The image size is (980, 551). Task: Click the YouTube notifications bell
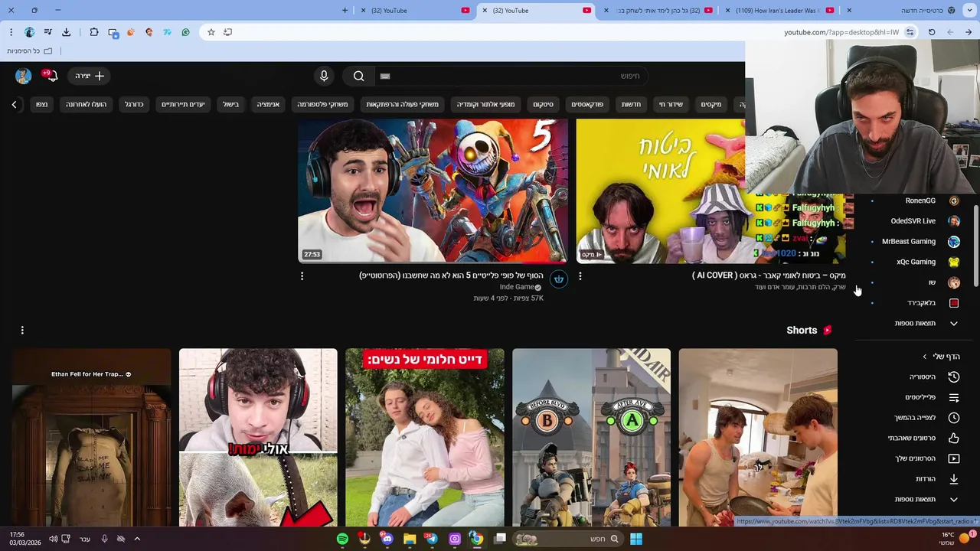coord(51,76)
